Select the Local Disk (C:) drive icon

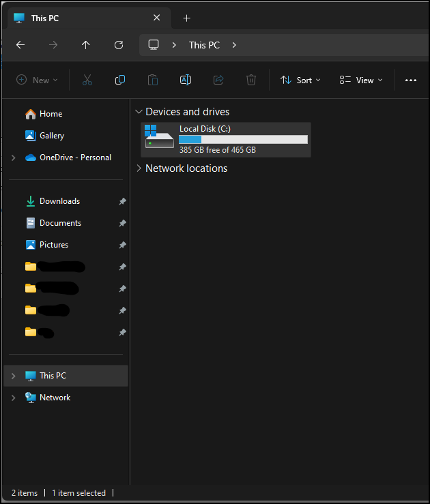pyautogui.click(x=159, y=137)
